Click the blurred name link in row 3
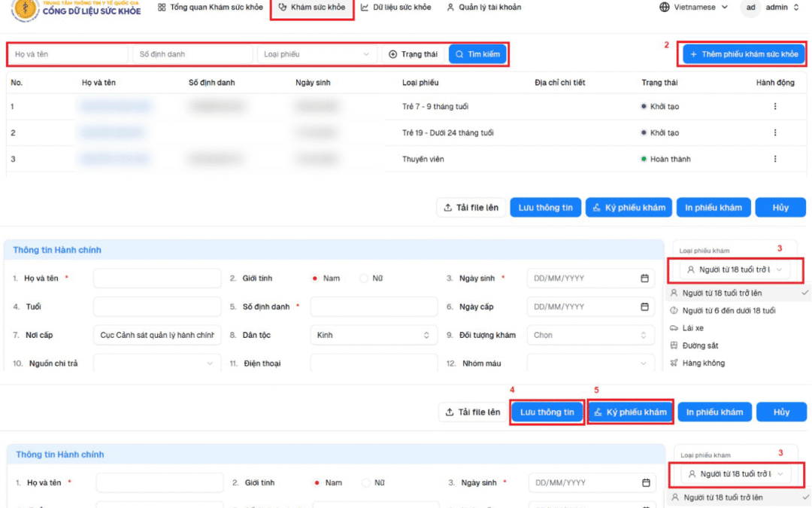This screenshot has height=508, width=812. point(115,159)
